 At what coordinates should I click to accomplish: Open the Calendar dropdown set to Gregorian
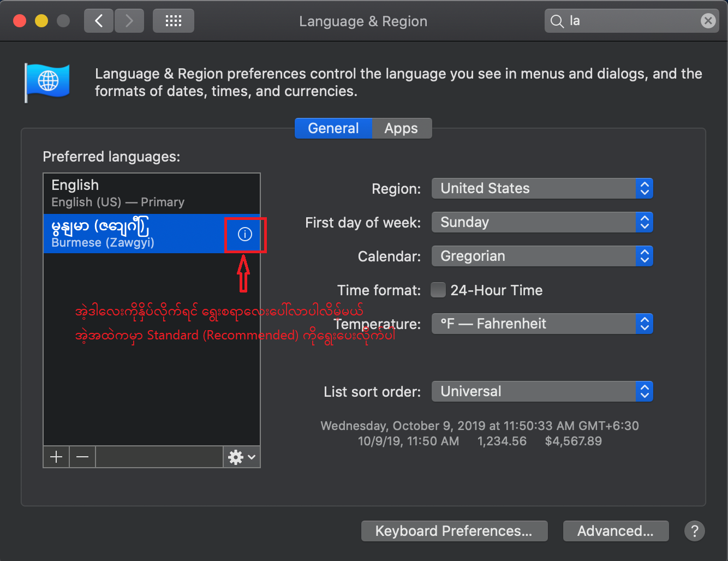click(542, 256)
